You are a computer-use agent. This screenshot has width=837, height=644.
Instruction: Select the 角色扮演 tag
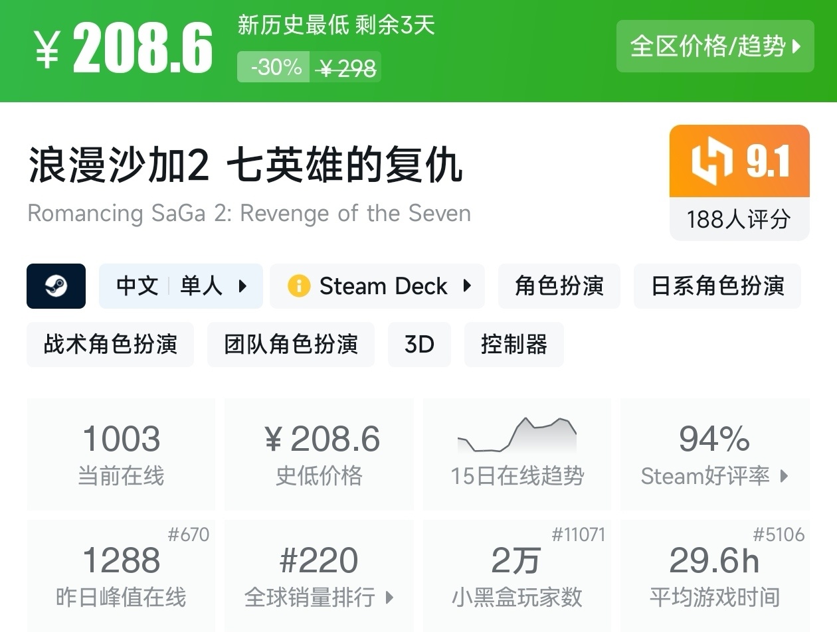[x=559, y=286]
